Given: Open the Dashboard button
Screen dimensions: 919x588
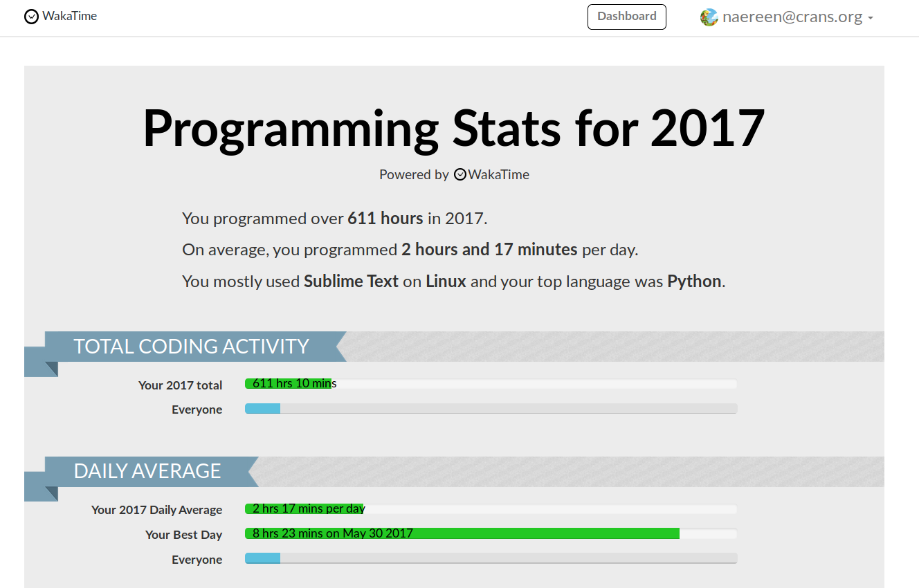Looking at the screenshot, I should point(626,17).
